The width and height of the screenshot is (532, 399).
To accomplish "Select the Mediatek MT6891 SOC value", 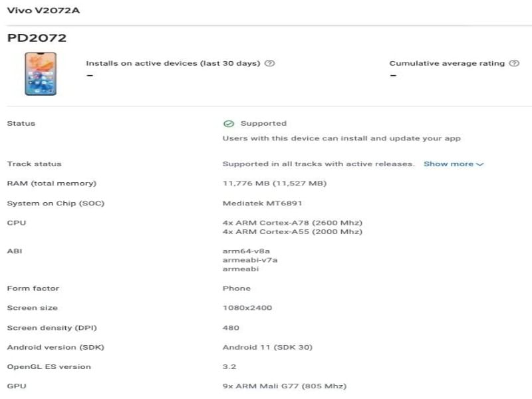I will 262,203.
